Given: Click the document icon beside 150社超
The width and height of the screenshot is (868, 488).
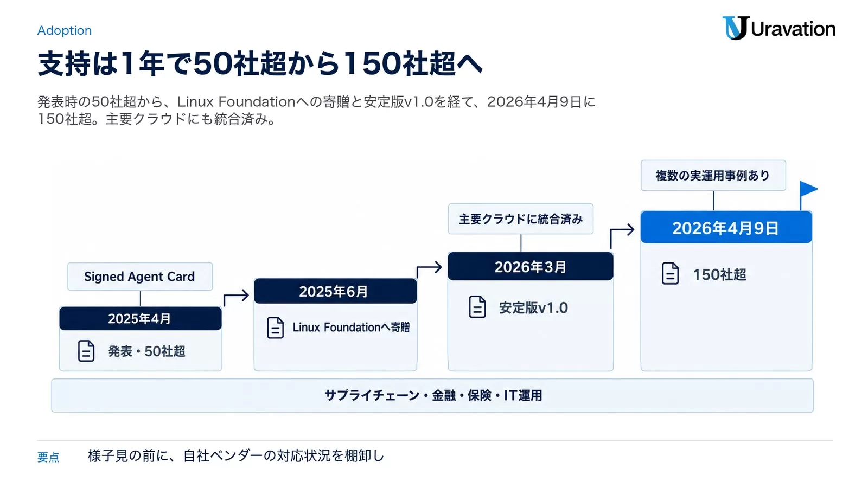Looking at the screenshot, I should click(x=671, y=273).
